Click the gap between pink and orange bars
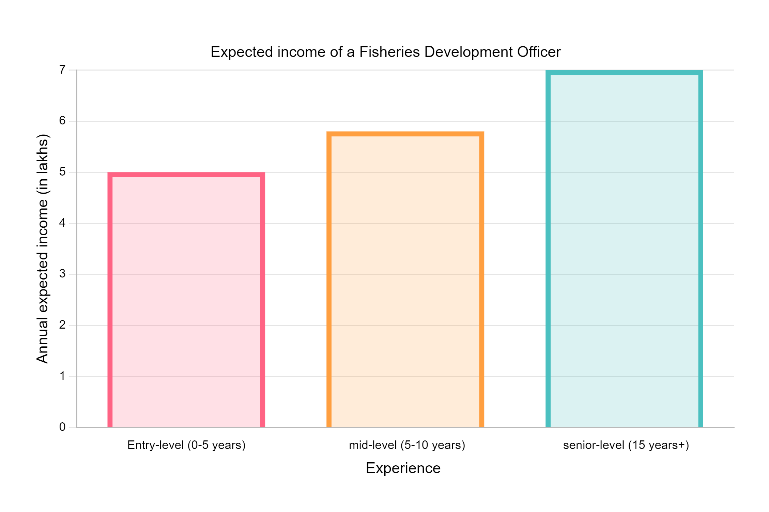The height and width of the screenshot is (512, 769). 295,300
